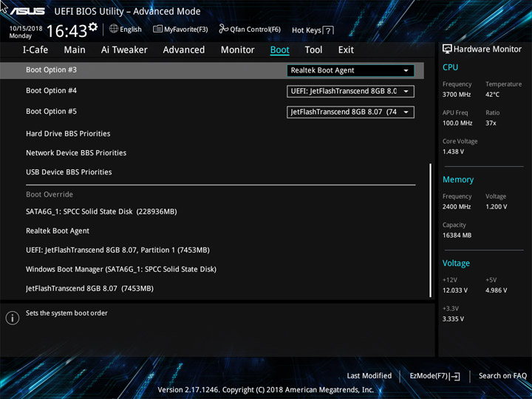This screenshot has width=532, height=399.
Task: Click the Hot Keys label
Action: 307,30
